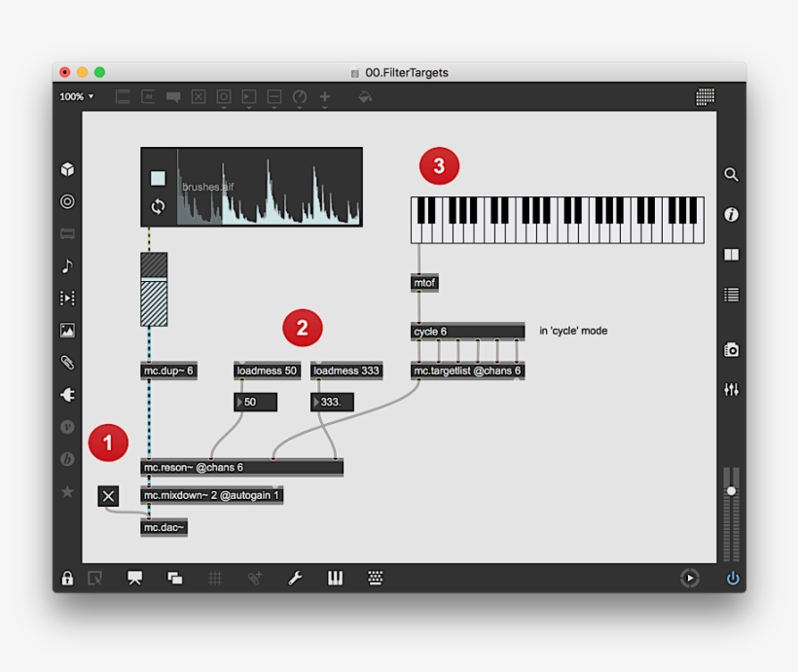
Task: Open the mixer sliders icon in right sidebar
Action: tap(731, 390)
